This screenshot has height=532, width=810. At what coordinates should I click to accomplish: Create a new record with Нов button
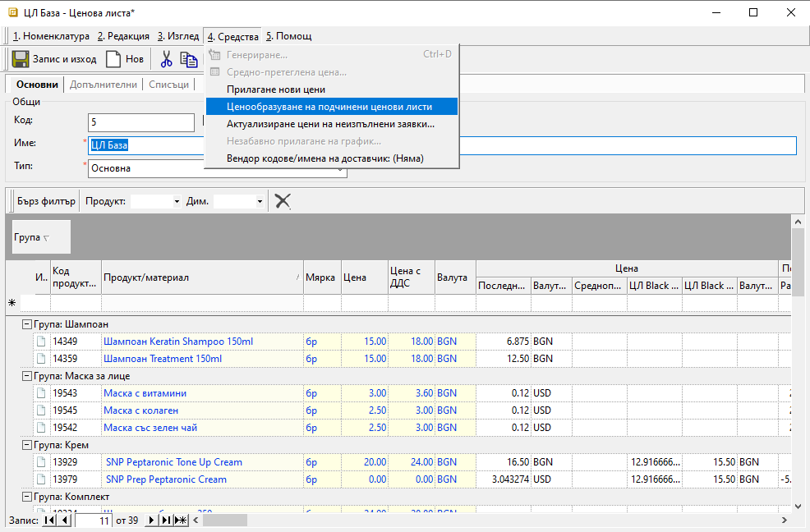coord(124,59)
